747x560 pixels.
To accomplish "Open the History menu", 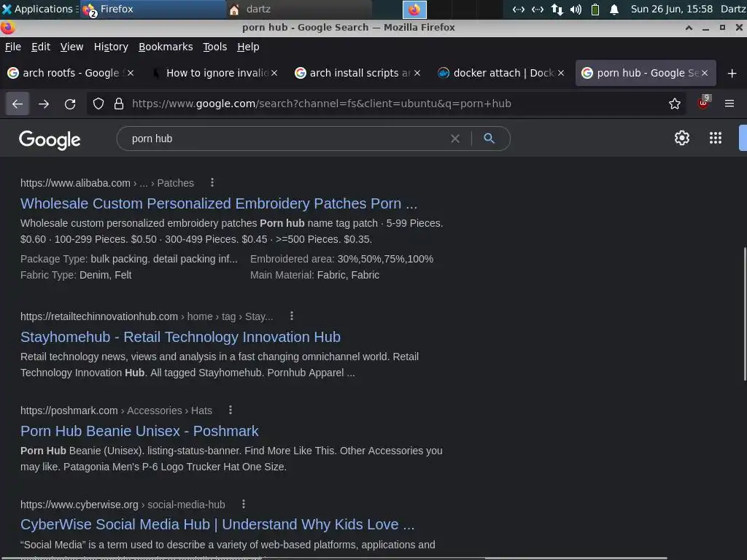I will click(111, 47).
